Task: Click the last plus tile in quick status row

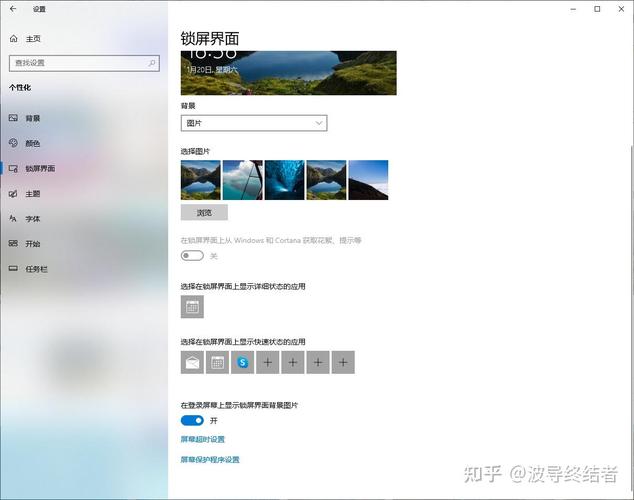Action: click(343, 362)
